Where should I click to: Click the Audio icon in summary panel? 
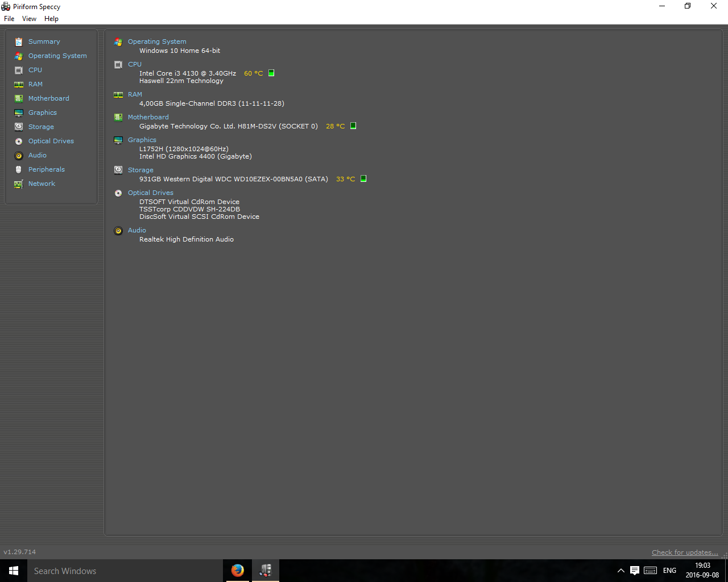[x=118, y=230]
